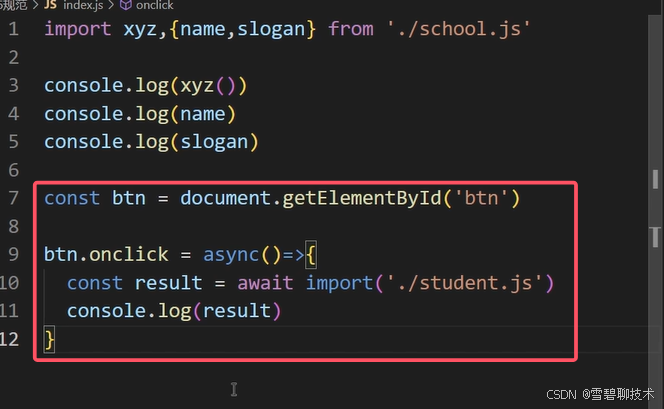The height and width of the screenshot is (409, 664).
Task: Click the closing brace on line 12
Action: 50,339
